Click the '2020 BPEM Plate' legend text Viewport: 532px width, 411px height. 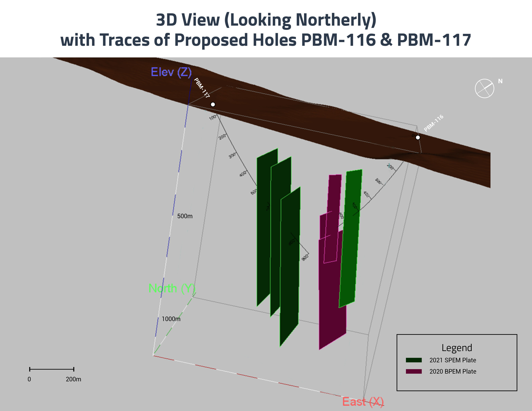pyautogui.click(x=453, y=371)
